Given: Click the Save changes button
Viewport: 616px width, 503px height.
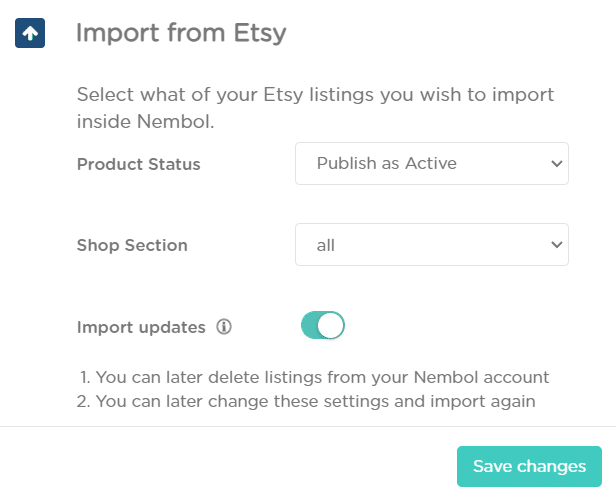Looking at the screenshot, I should point(529,466).
